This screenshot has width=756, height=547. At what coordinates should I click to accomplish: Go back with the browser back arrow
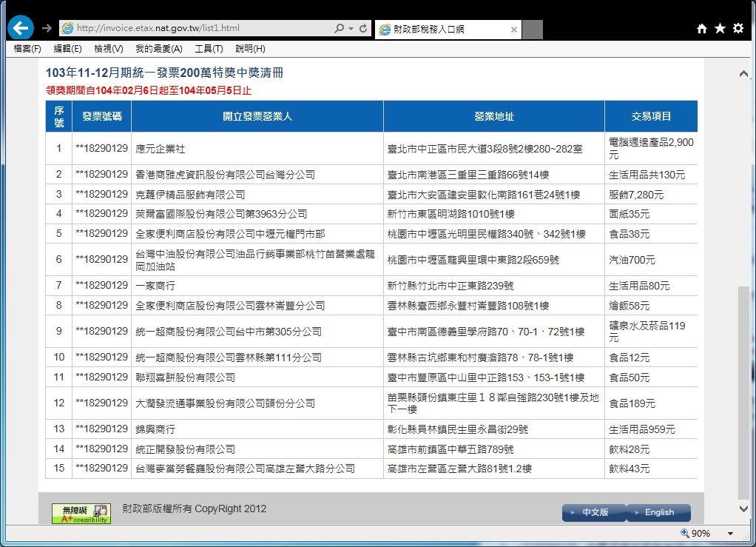(21, 28)
